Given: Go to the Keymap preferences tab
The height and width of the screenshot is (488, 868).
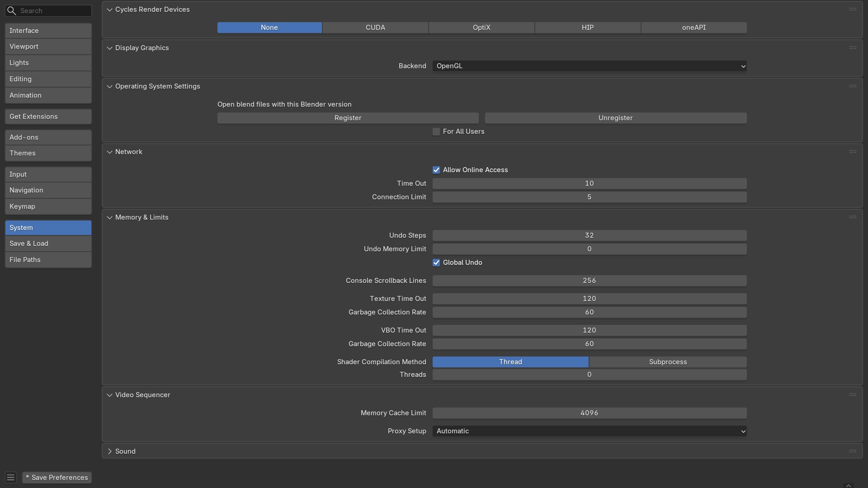Looking at the screenshot, I should click(48, 206).
